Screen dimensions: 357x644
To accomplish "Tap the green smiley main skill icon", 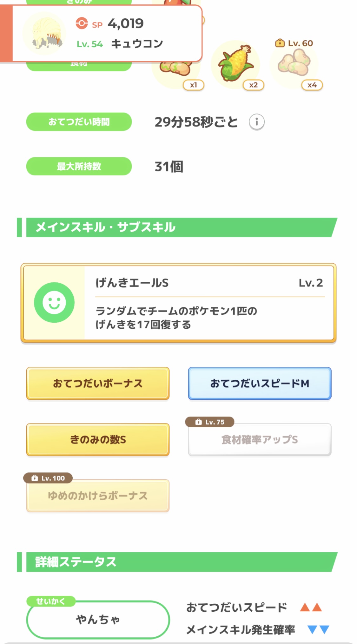I will point(54,302).
